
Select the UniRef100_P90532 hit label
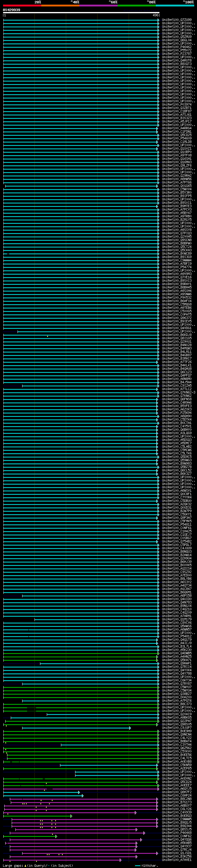tap(177, 297)
